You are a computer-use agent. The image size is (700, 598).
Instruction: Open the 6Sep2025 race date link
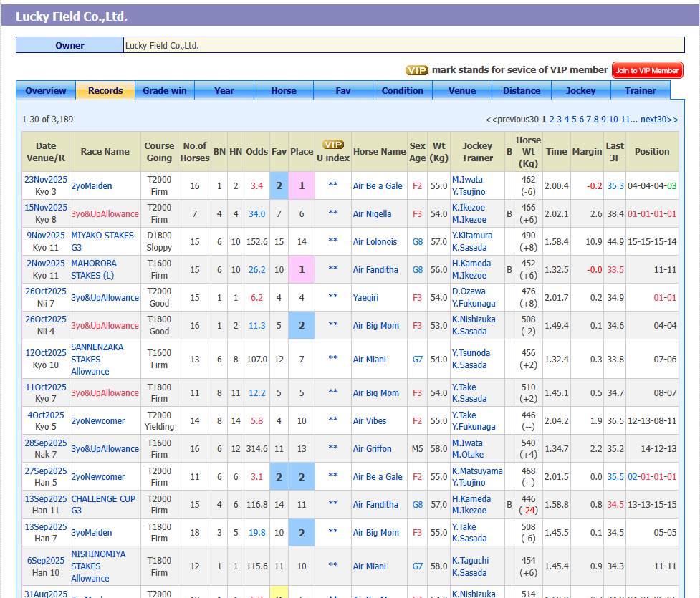point(46,561)
